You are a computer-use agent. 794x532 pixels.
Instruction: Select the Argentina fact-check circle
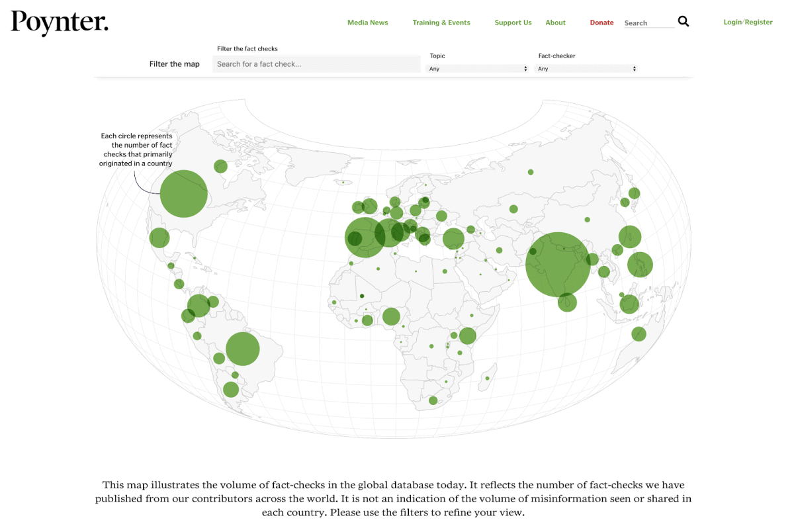(230, 390)
